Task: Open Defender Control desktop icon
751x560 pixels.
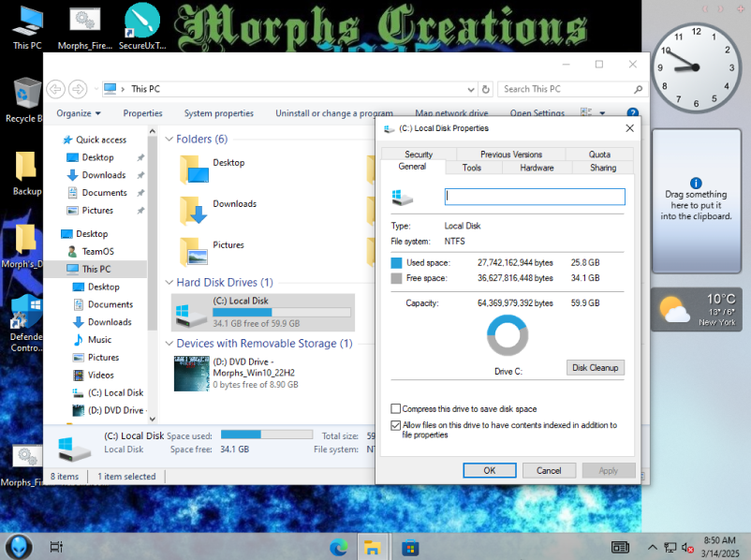Action: click(26, 323)
